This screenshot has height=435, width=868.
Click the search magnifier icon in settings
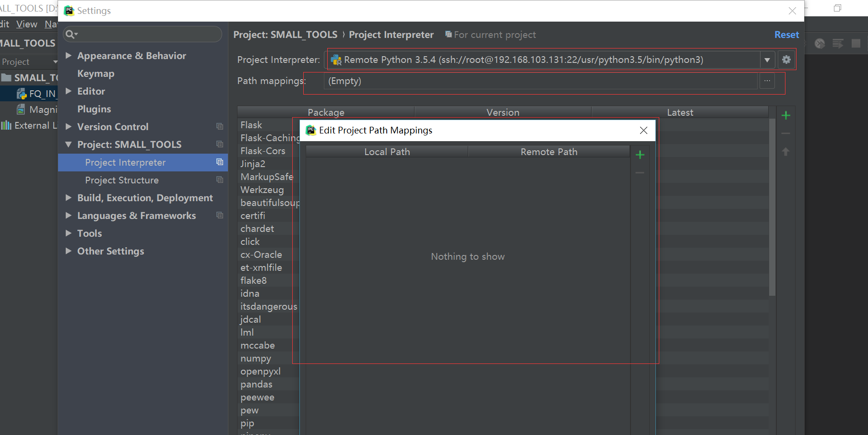point(71,34)
